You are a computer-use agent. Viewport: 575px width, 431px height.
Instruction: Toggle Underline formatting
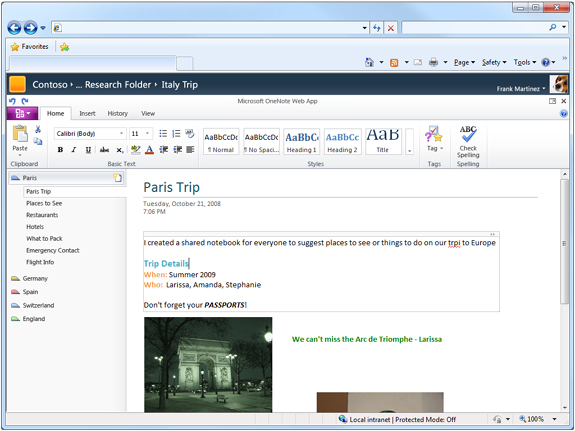(88, 150)
